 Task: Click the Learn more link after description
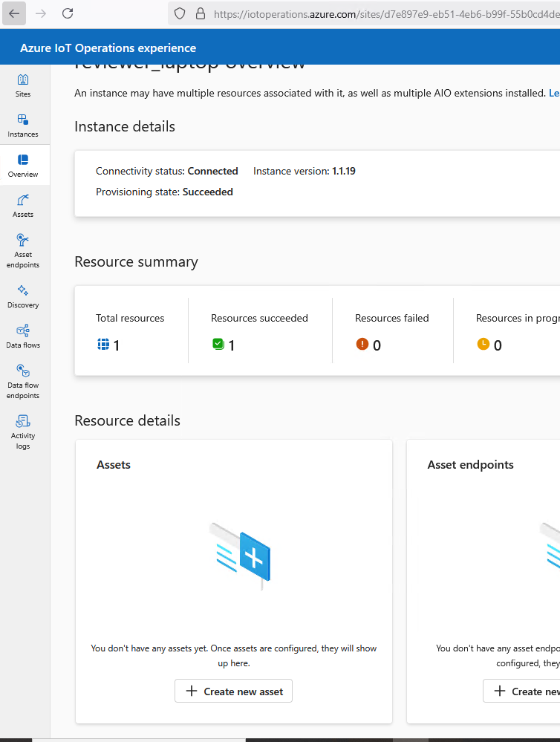coord(554,94)
